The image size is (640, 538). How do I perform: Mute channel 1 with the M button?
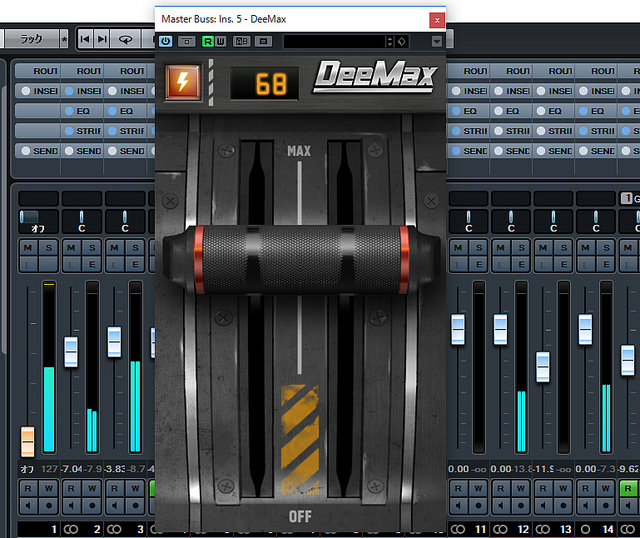[26, 248]
